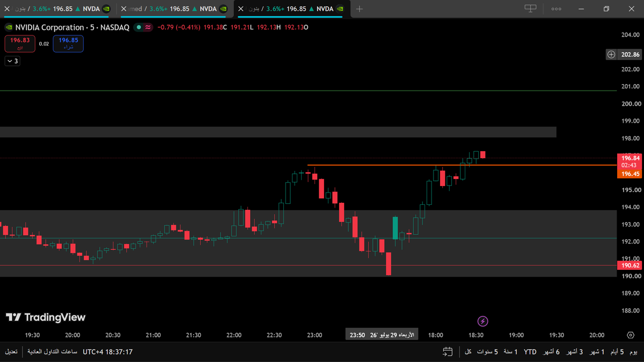The height and width of the screenshot is (362, 644).
Task: Click the spread value 0.02
Action: pyautogui.click(x=44, y=44)
